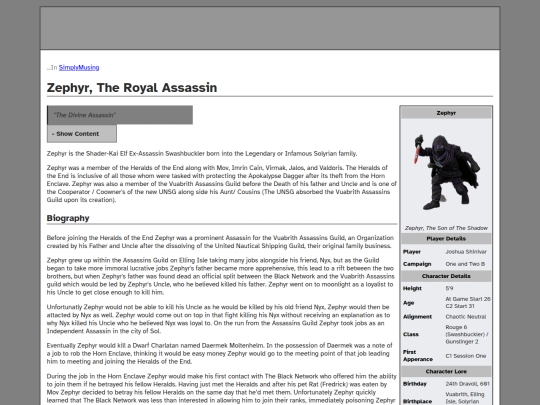Click the paragraph starting "During the job in"
This screenshot has height=405, width=540.
point(222,389)
